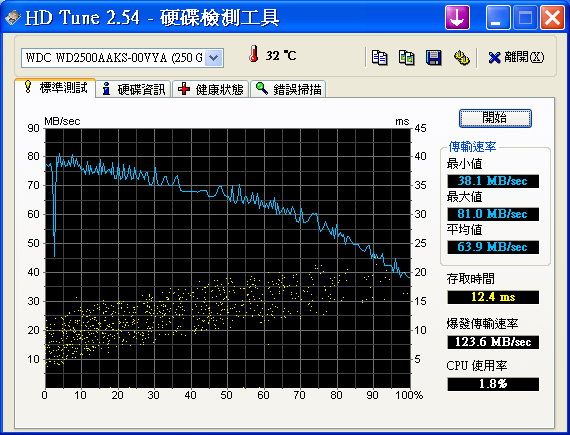Viewport: 570px width, 435px height.
Task: Click the purple down-arrow title bar button
Action: point(457,17)
